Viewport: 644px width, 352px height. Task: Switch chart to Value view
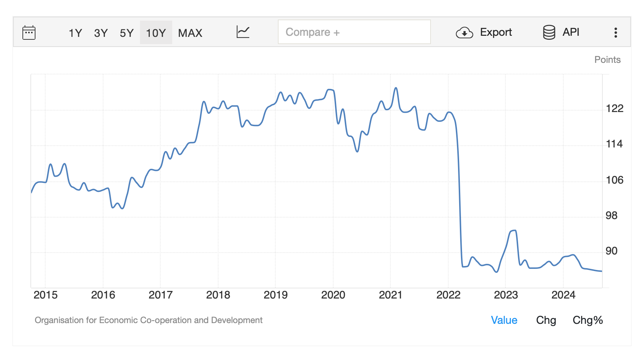point(504,320)
